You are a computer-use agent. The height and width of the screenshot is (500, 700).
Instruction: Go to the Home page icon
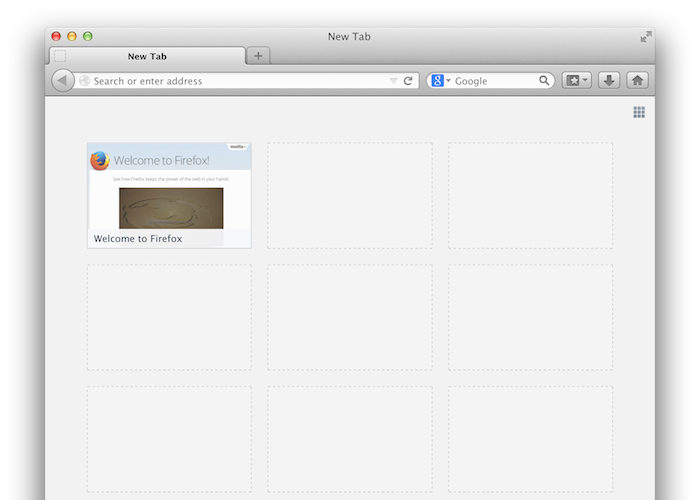click(636, 81)
